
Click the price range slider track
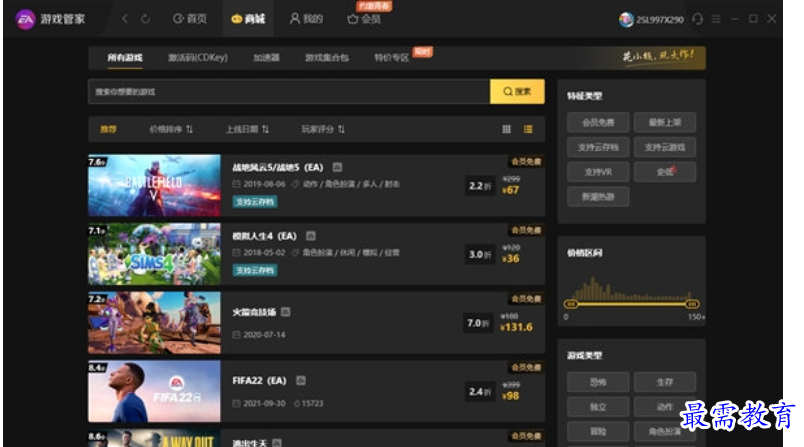[632, 304]
